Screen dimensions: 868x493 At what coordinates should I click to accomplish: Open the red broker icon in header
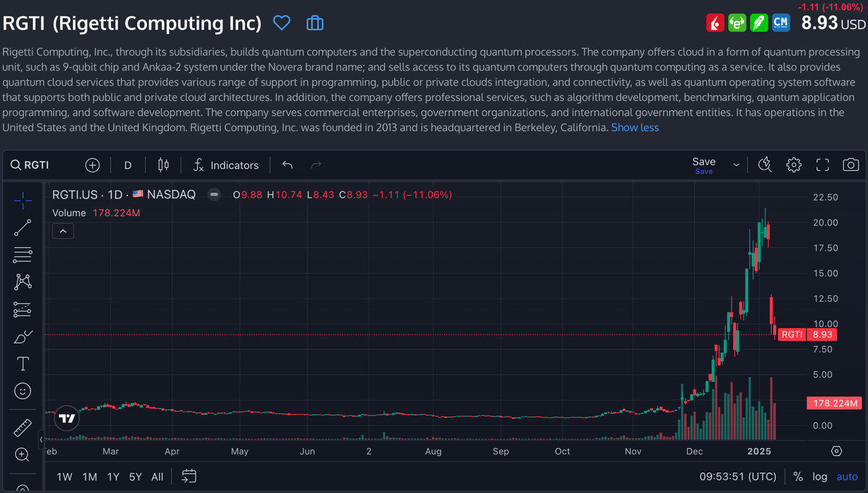715,23
